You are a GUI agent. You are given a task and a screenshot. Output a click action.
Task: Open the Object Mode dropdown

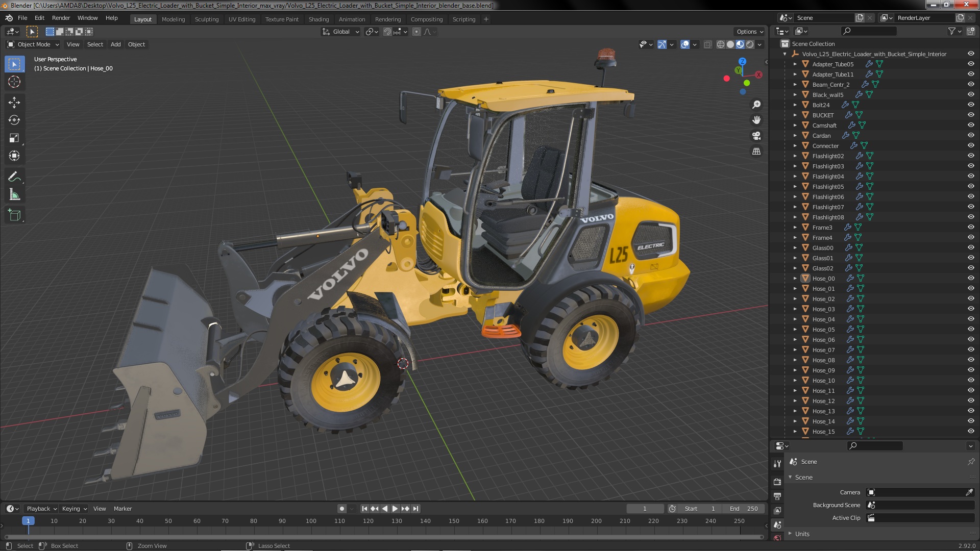tap(34, 44)
